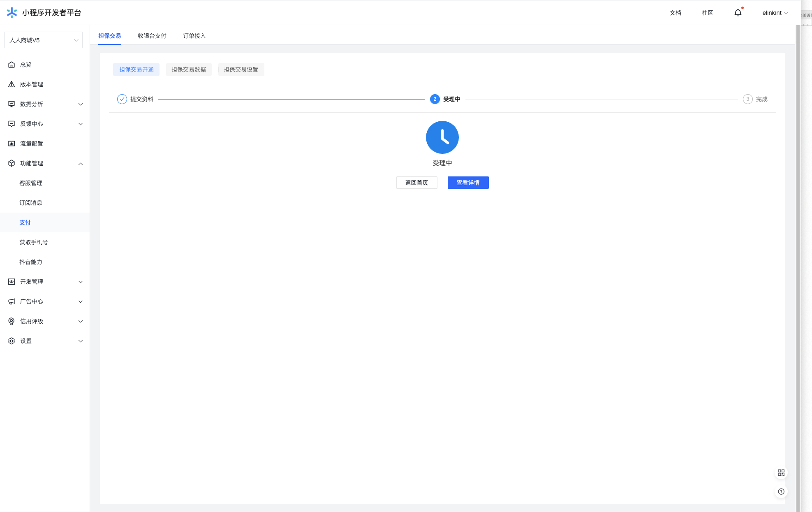This screenshot has width=812, height=512.
Task: Open the 人人商城V5 app selector dropdown
Action: pos(43,40)
